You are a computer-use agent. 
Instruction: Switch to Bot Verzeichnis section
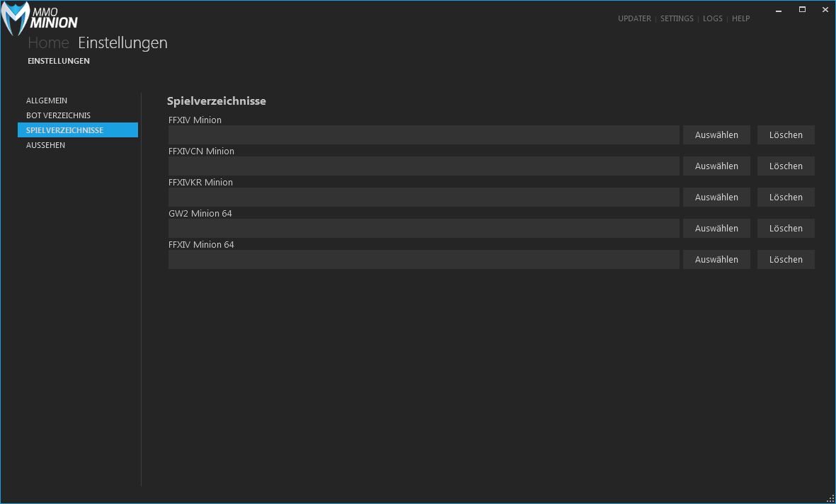pyautogui.click(x=58, y=115)
